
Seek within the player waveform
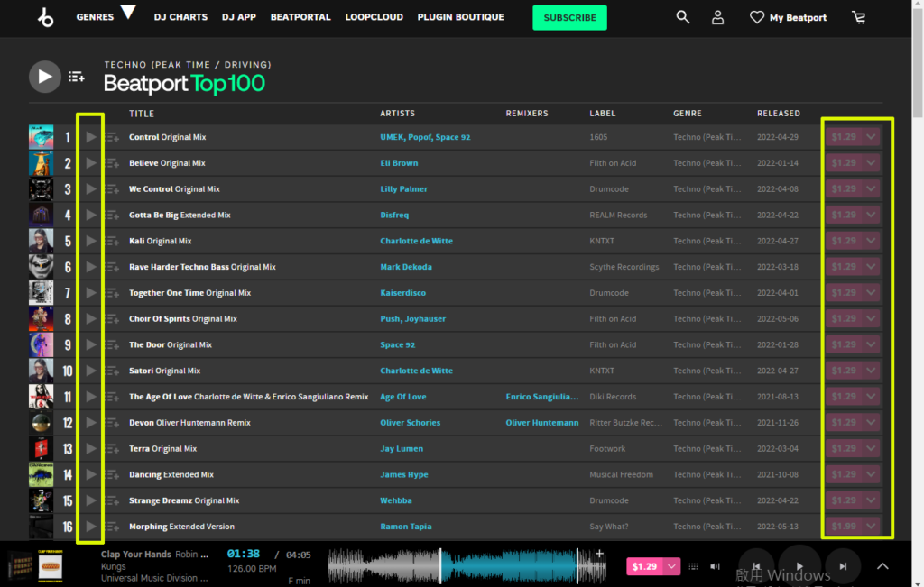[x=467, y=566]
